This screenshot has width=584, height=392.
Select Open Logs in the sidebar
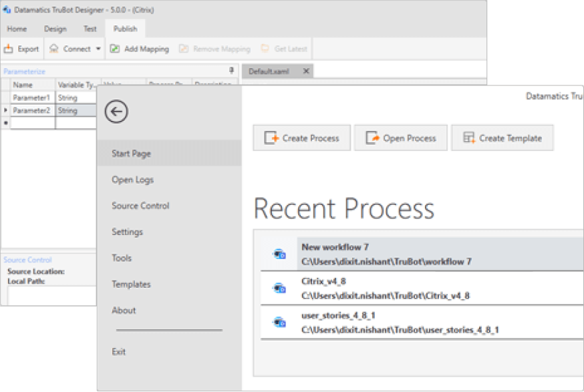132,180
